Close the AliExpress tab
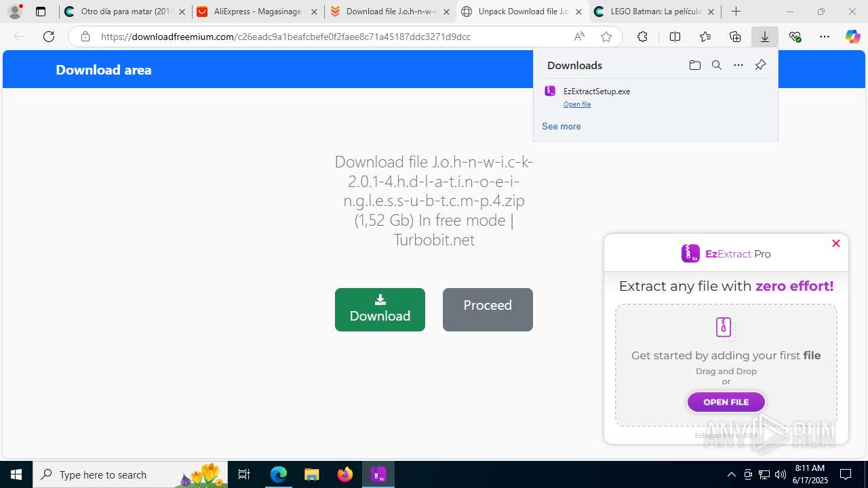Screen dimensions: 868x488 (x=314, y=12)
